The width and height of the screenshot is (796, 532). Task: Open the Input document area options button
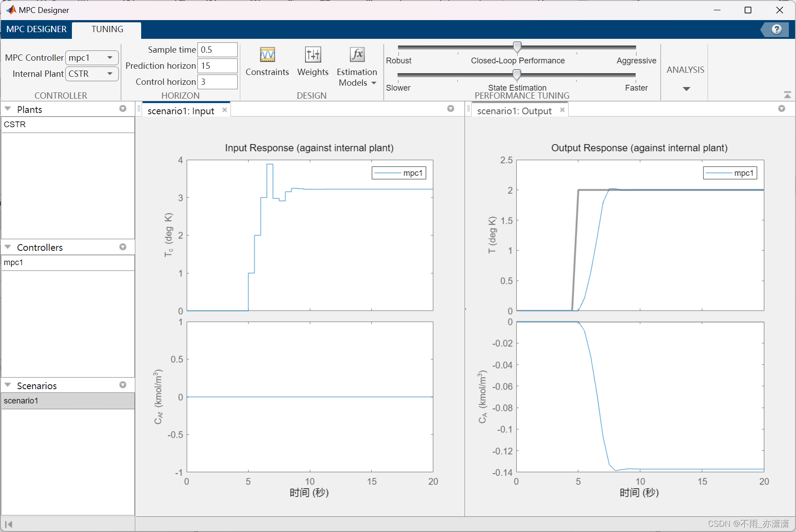[x=451, y=108]
